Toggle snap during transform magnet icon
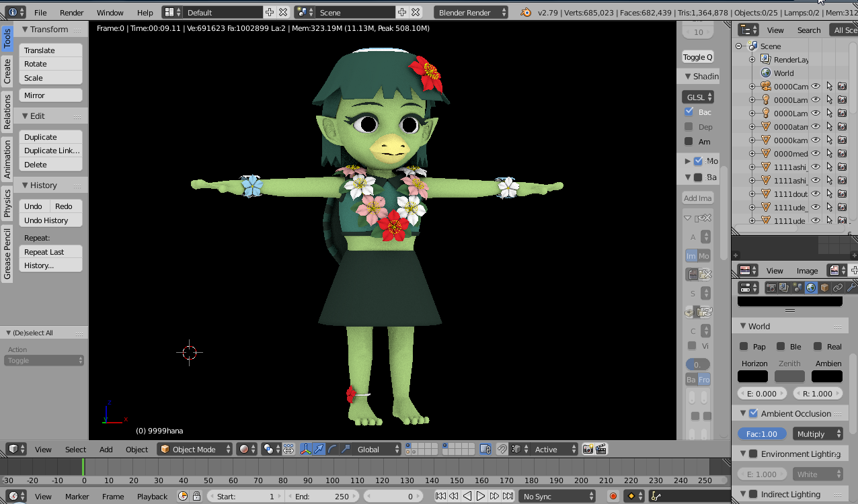 pyautogui.click(x=502, y=449)
